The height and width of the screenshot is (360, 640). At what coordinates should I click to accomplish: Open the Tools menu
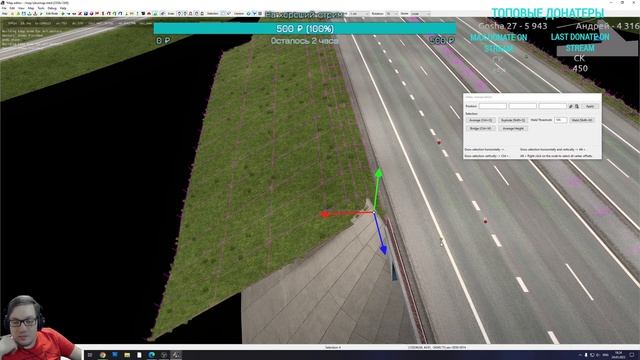tap(41, 8)
